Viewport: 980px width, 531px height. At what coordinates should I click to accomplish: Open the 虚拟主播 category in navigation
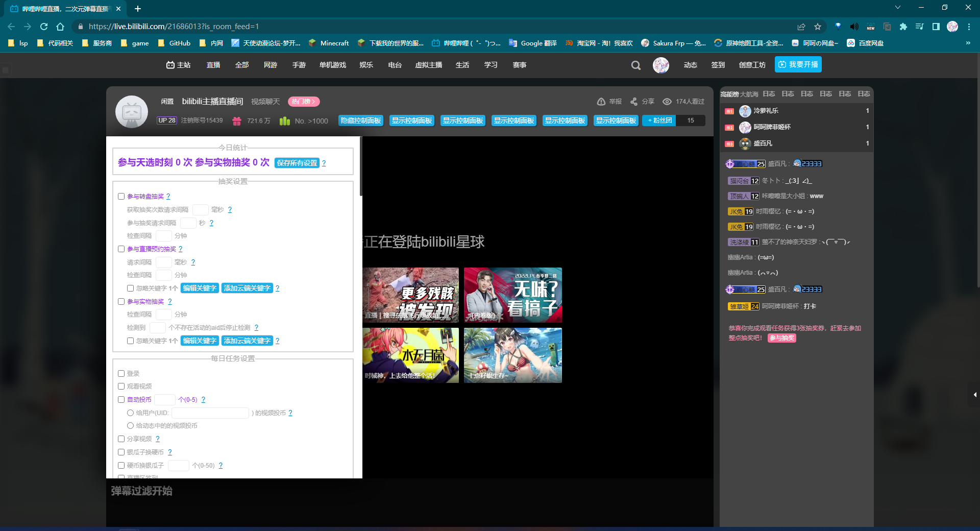pyautogui.click(x=429, y=65)
